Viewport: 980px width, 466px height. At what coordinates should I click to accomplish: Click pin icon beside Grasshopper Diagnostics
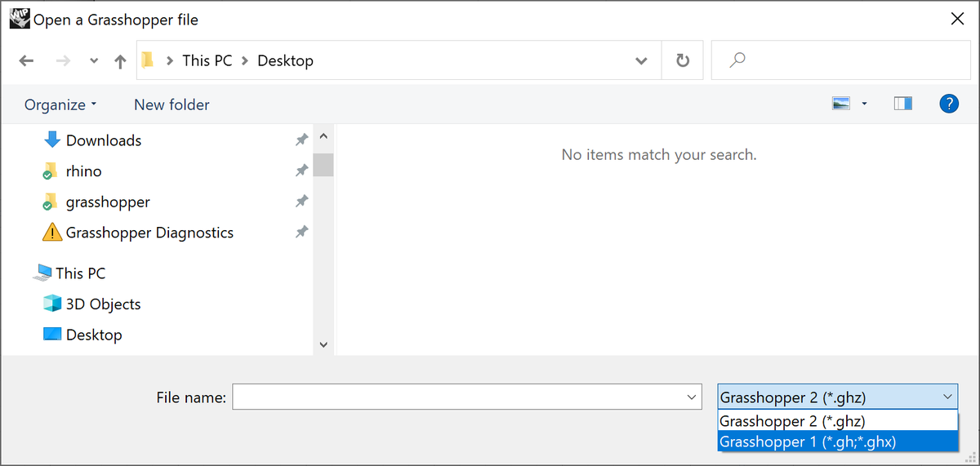tap(301, 232)
